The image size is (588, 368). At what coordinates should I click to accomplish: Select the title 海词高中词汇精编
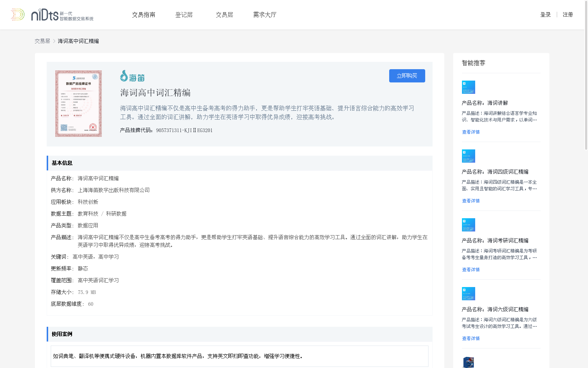[155, 93]
